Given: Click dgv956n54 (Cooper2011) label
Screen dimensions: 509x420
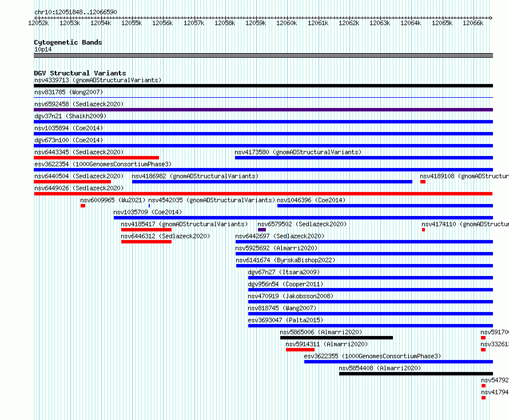Looking at the screenshot, I should (x=285, y=284).
